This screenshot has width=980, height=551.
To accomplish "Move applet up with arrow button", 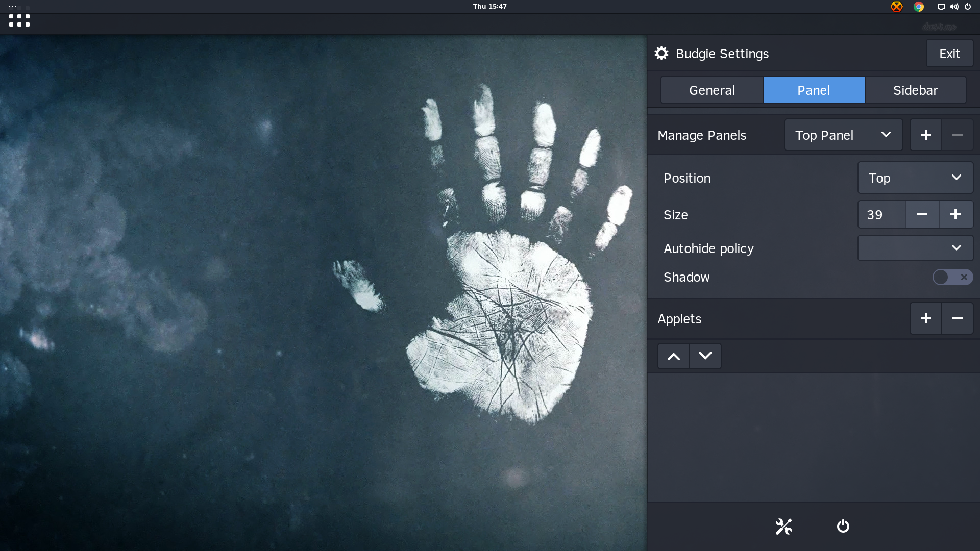I will click(674, 356).
